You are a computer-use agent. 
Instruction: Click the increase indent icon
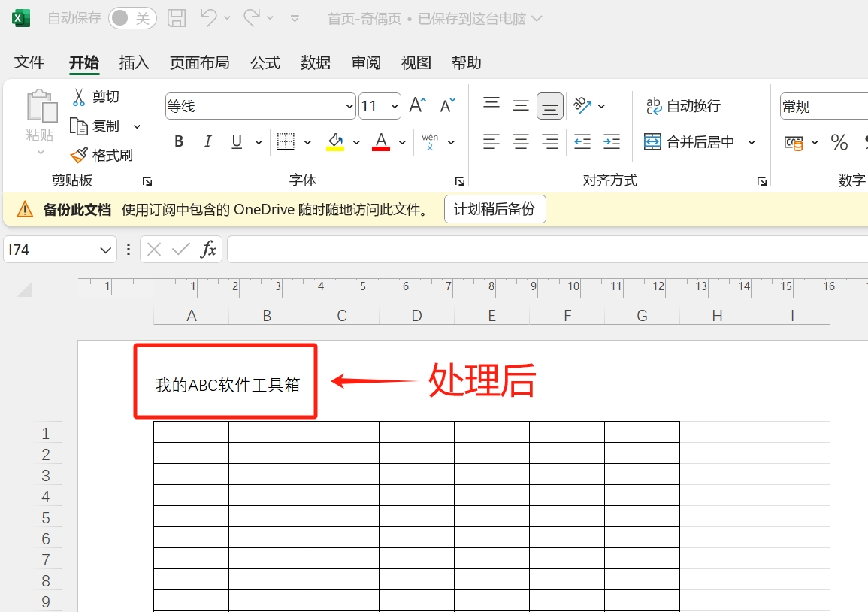click(x=612, y=141)
